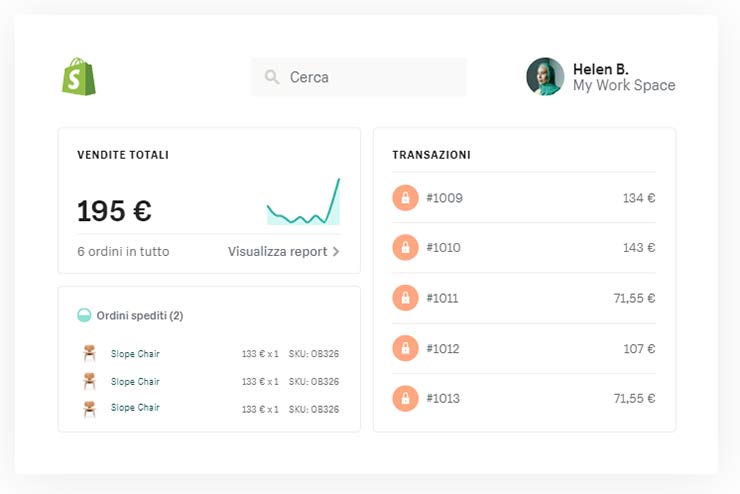The width and height of the screenshot is (740, 494).
Task: Open the second Slope Chair link
Action: [135, 381]
